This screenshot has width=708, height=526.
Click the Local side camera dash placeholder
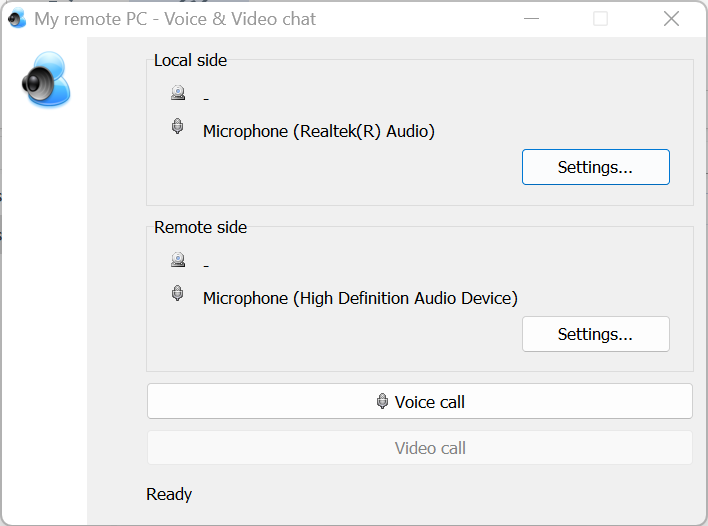click(206, 98)
